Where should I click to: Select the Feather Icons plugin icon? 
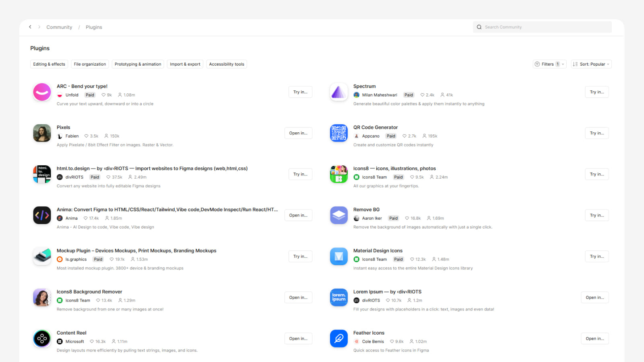pos(339,339)
